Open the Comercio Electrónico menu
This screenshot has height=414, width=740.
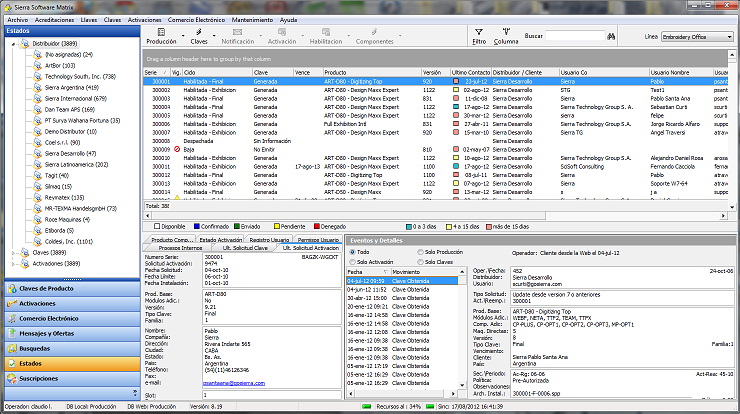(196, 20)
